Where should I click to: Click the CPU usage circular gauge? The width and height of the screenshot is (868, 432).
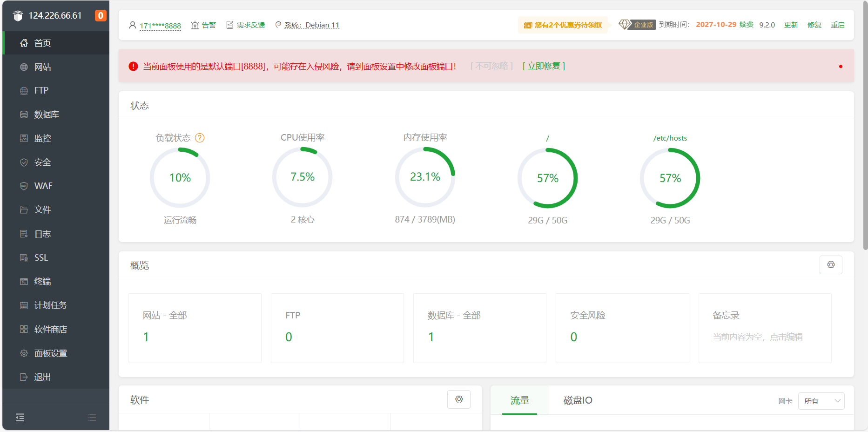coord(302,177)
